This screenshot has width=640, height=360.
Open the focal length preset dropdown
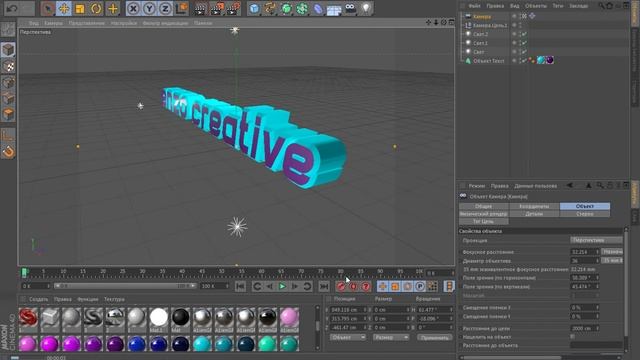pyautogui.click(x=612, y=251)
